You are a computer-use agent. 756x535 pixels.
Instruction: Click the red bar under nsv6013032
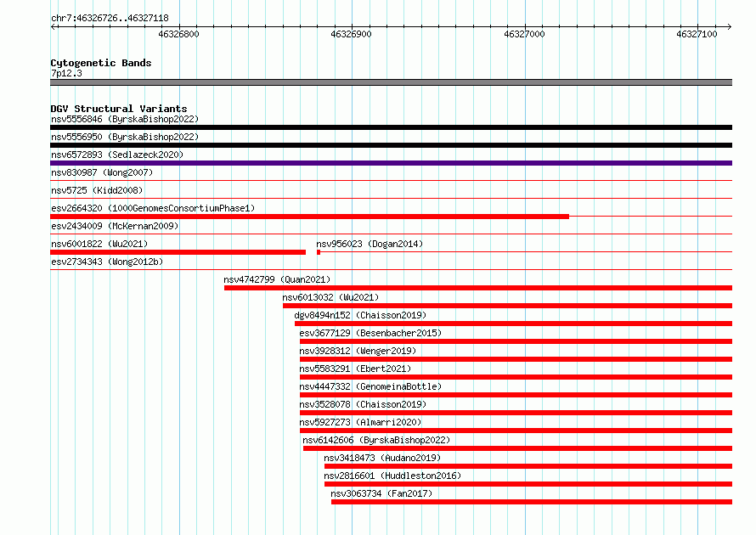click(x=508, y=306)
